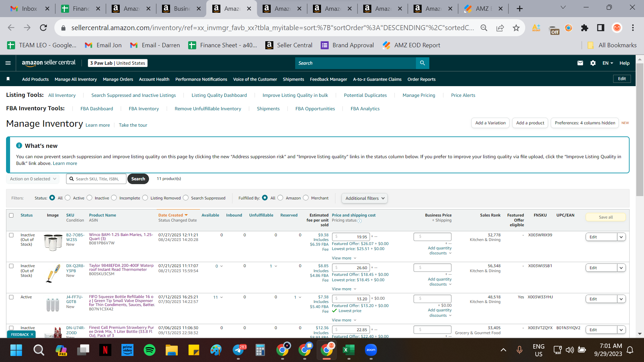Go to Account Health
This screenshot has height=362, width=644.
tap(154, 79)
